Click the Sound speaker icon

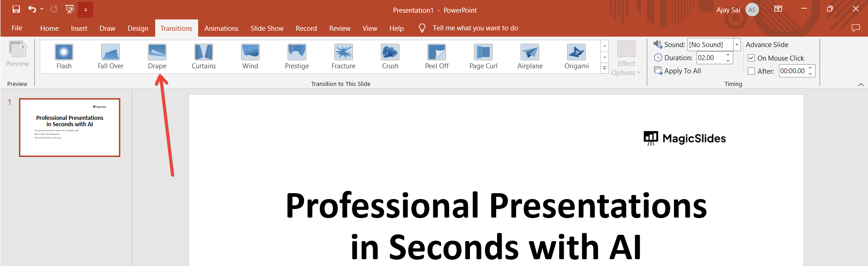tap(658, 44)
